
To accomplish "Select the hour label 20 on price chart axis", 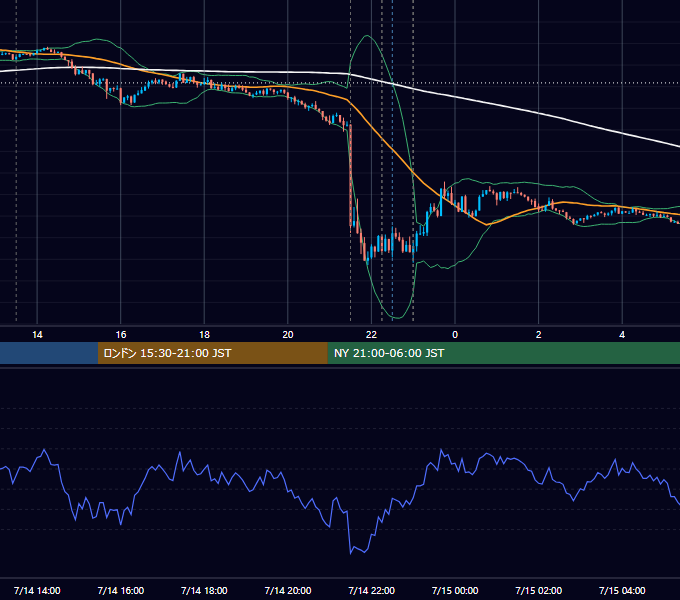I will pyautogui.click(x=288, y=335).
